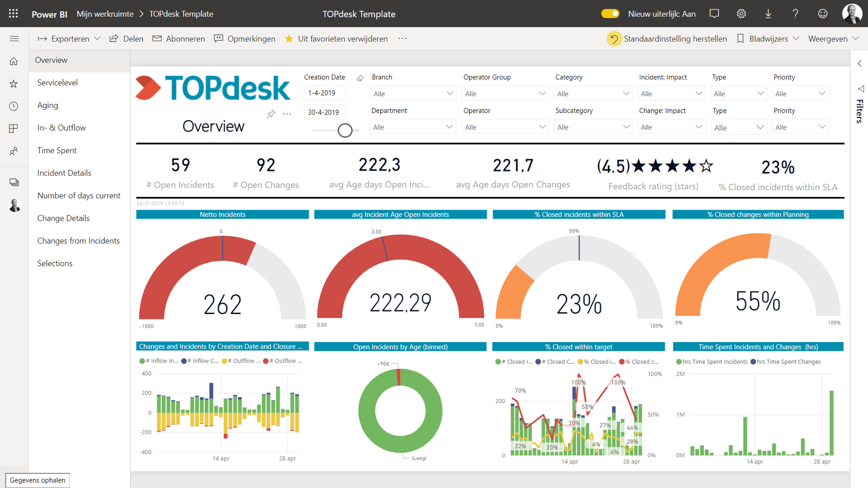Open the help question mark icon
This screenshot has width=868, height=488.
(795, 13)
